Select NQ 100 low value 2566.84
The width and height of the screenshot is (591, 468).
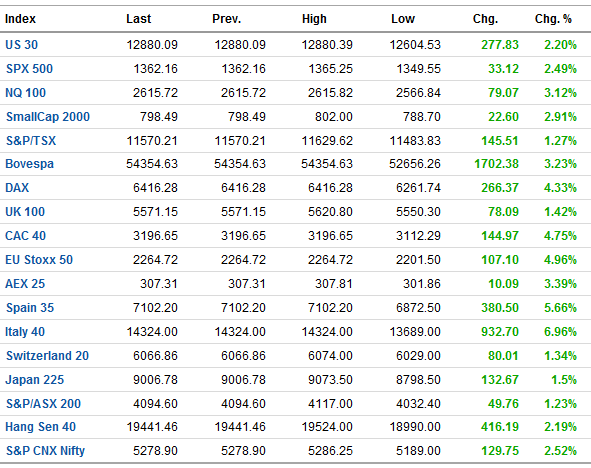point(418,93)
